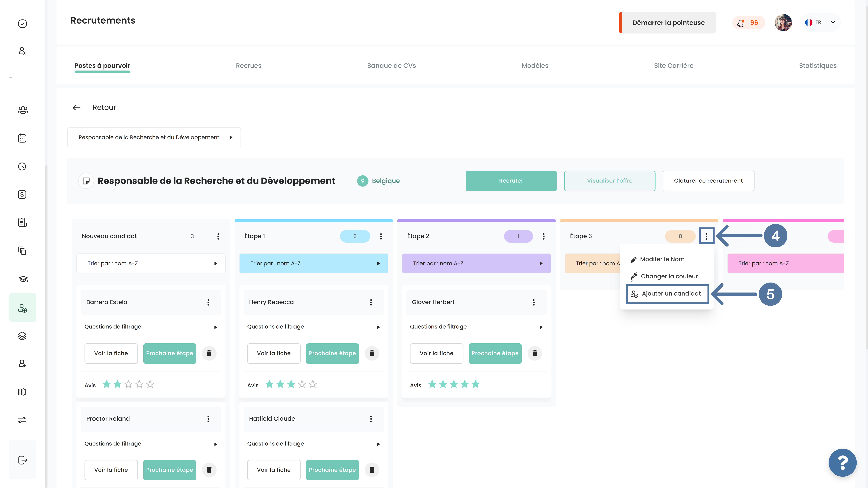Open the job position selector dropdown
Screen dimensions: 868x488
click(154, 137)
